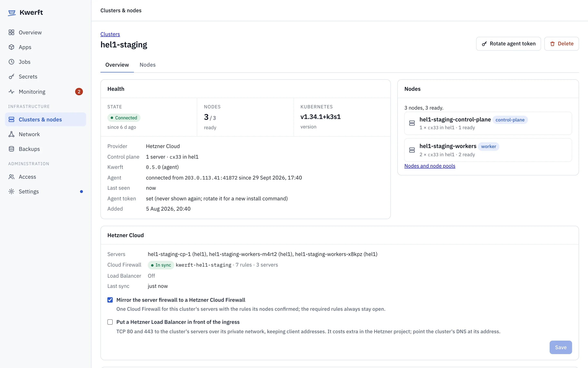
Task: Click Added date 5 Aug 2026, 20:40
Action: [168, 209]
